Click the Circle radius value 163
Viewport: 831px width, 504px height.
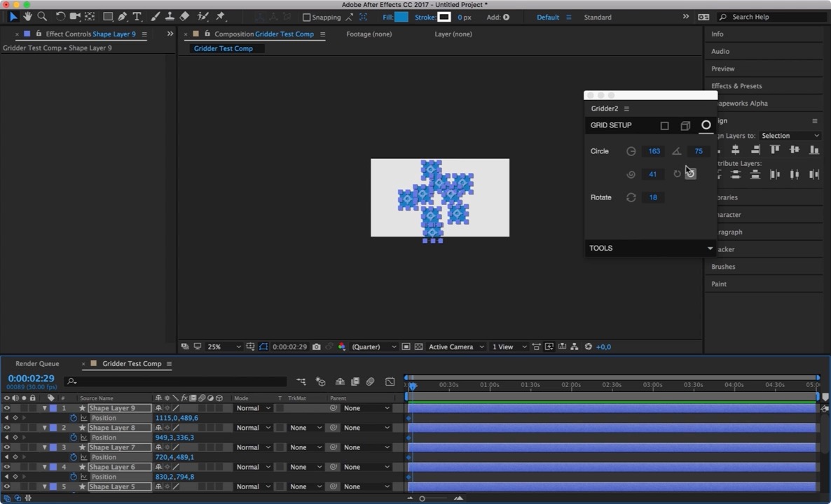654,151
